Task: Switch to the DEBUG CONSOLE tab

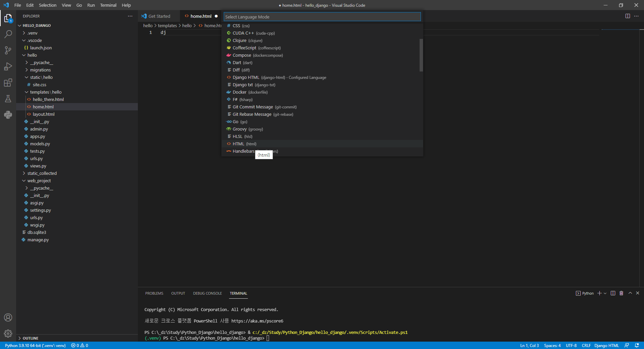Action: (207, 293)
